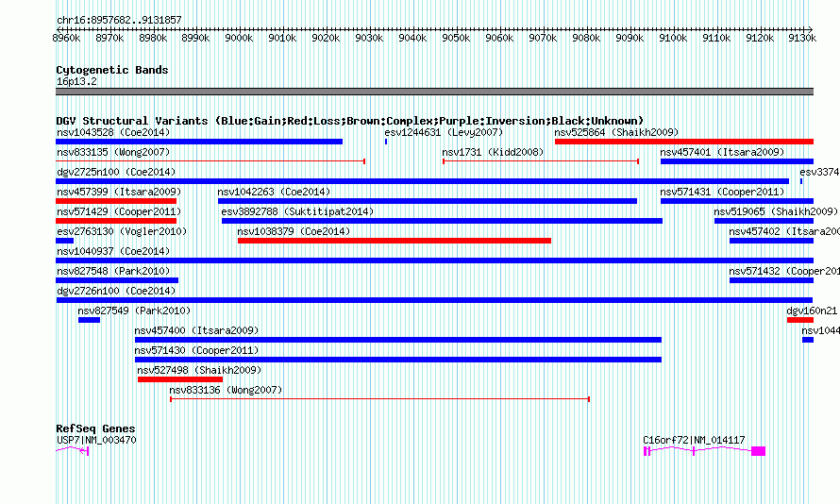
Task: Select the esv3892788 (Suktitipat2014) blue bar
Action: click(x=442, y=221)
